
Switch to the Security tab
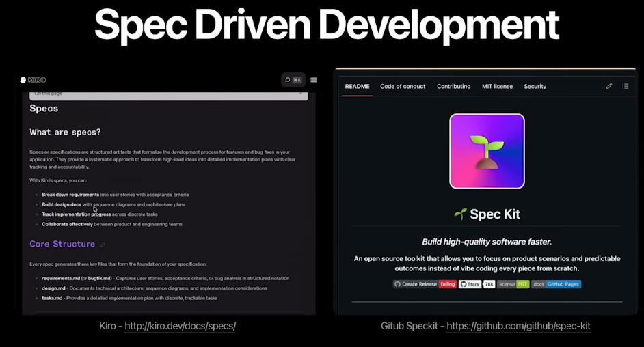point(535,87)
